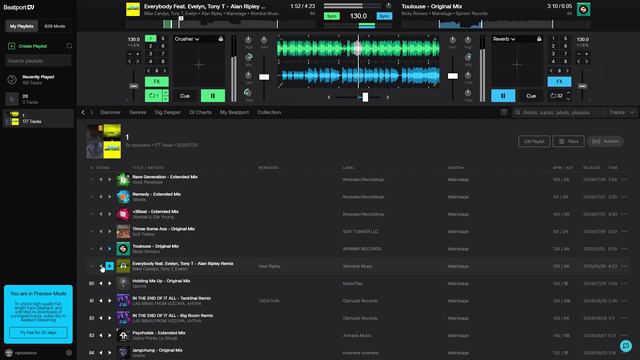
Task: Open the chat support bubble icon
Action: tap(626, 346)
